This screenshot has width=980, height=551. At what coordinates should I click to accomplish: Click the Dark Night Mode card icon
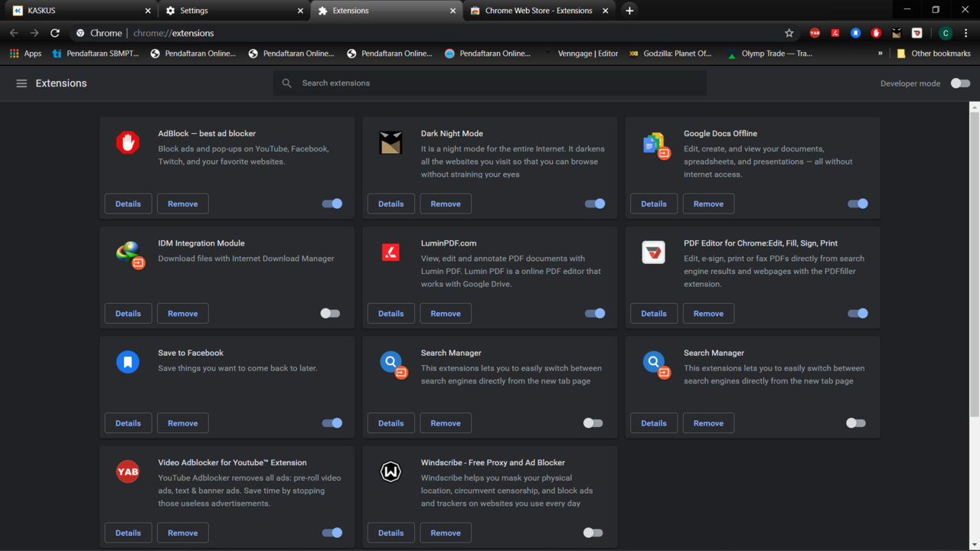390,142
